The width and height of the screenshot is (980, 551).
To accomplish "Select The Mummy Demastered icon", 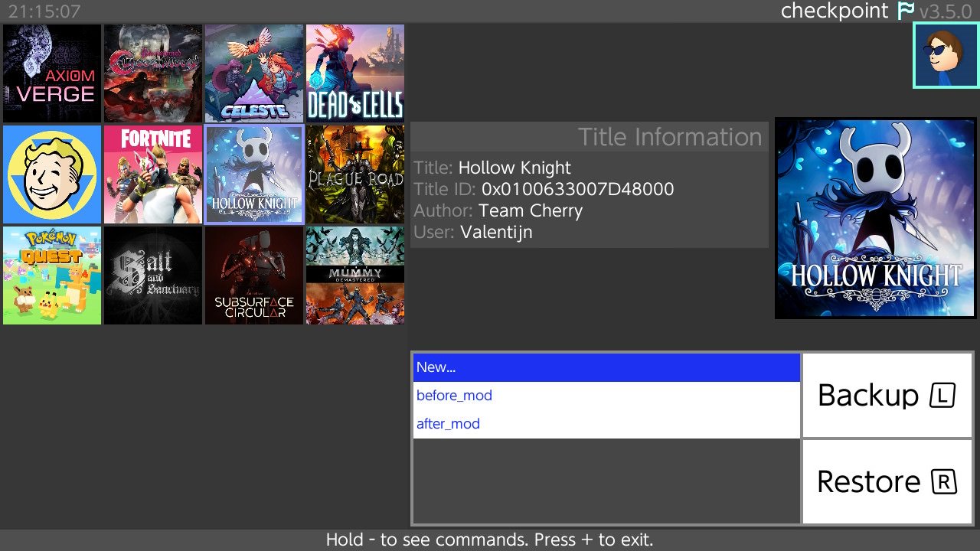I will click(355, 275).
